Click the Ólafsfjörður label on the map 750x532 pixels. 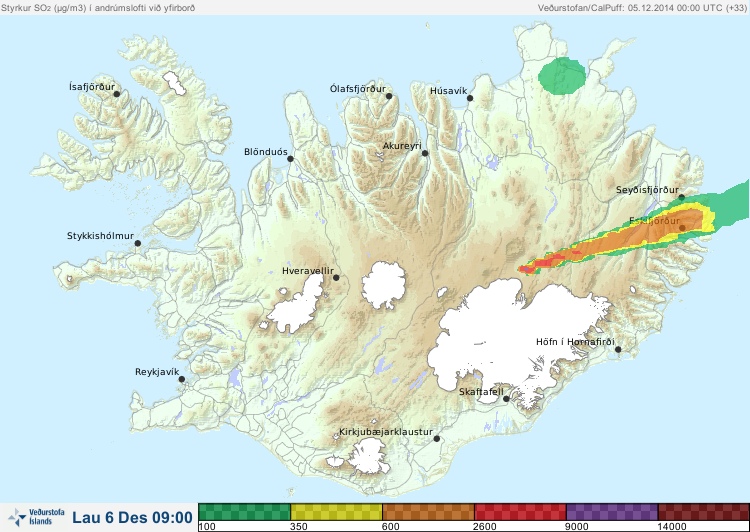(358, 89)
